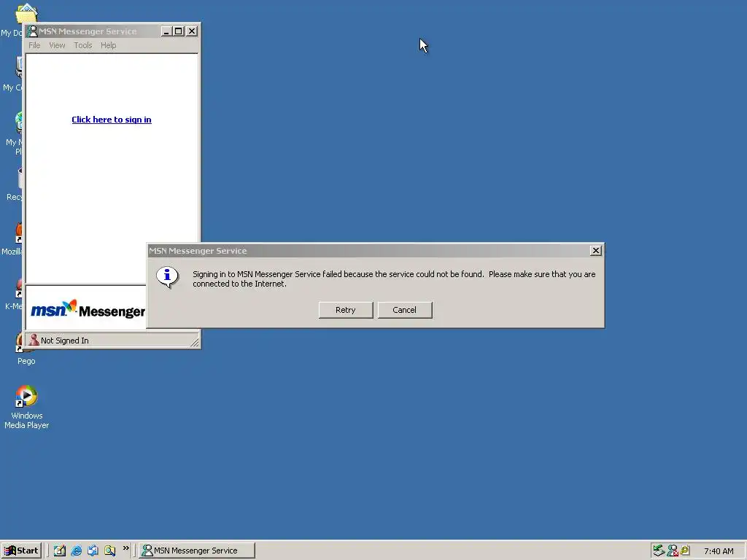Click the key tray icon
Image resolution: width=747 pixels, height=560 pixels.
pyautogui.click(x=685, y=551)
